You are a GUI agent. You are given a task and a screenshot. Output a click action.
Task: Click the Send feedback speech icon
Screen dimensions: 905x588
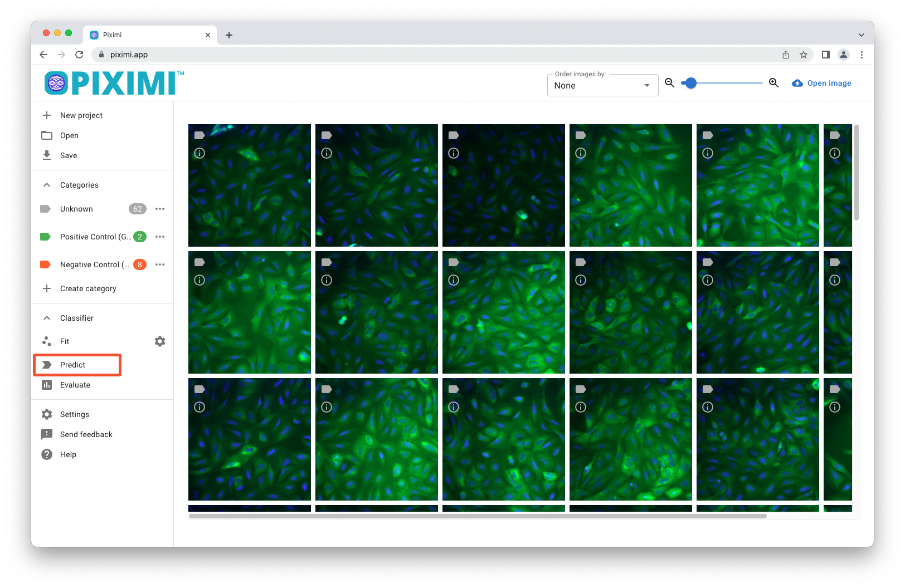(47, 434)
